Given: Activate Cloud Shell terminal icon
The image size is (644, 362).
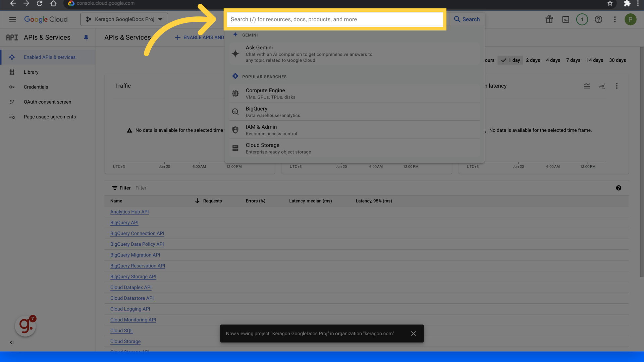Looking at the screenshot, I should click(x=566, y=19).
